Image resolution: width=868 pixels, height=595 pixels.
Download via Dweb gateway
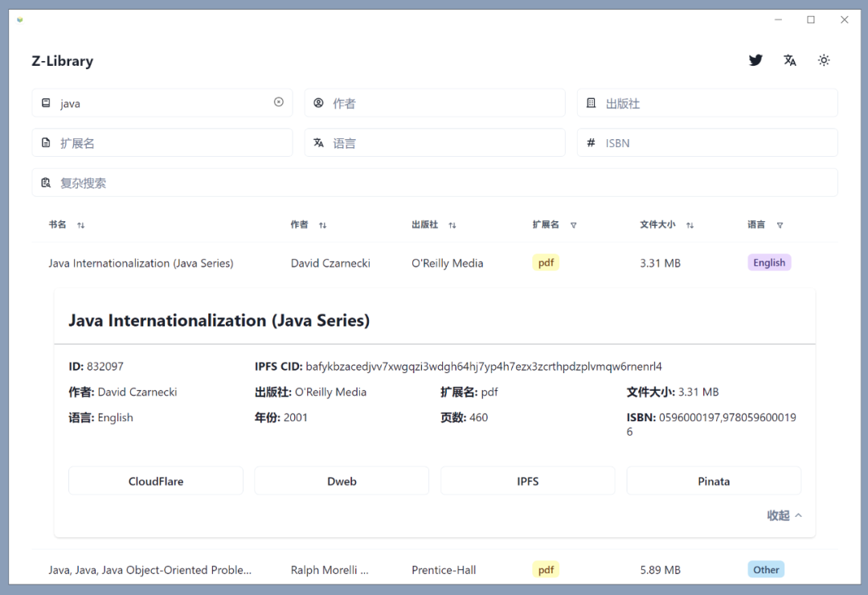(342, 481)
